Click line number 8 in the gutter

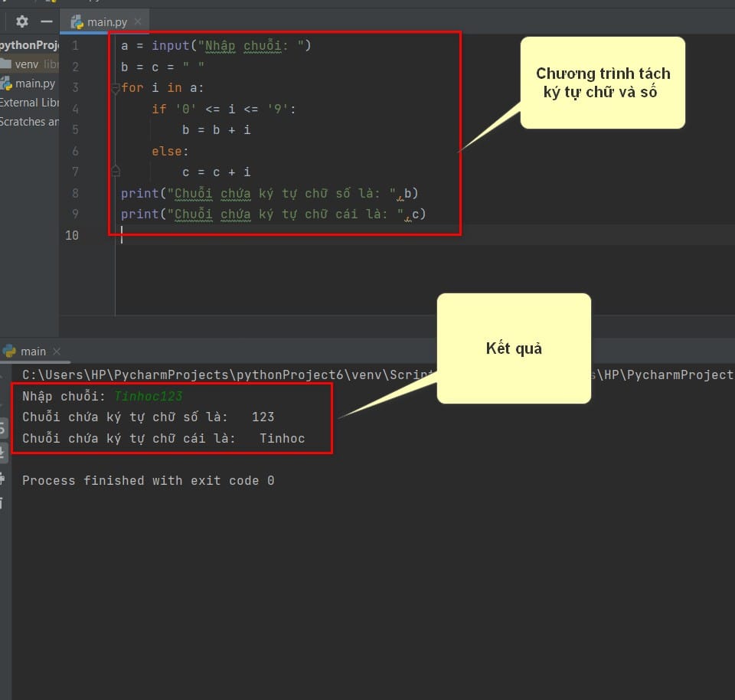click(x=76, y=193)
